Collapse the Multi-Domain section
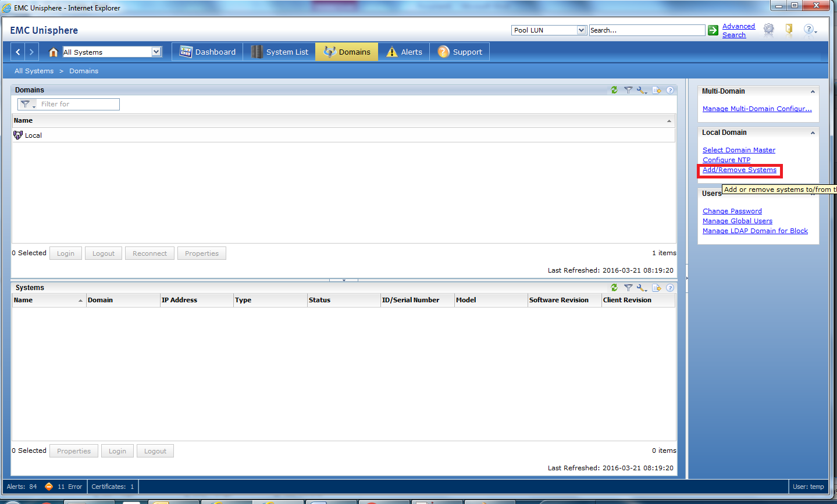Image resolution: width=837 pixels, height=504 pixels. [x=813, y=92]
